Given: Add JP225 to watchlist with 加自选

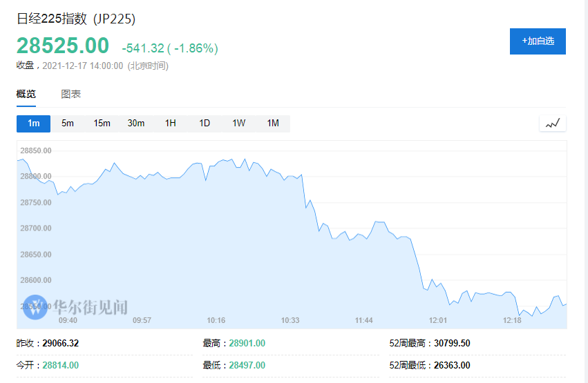Looking at the screenshot, I should click(538, 41).
